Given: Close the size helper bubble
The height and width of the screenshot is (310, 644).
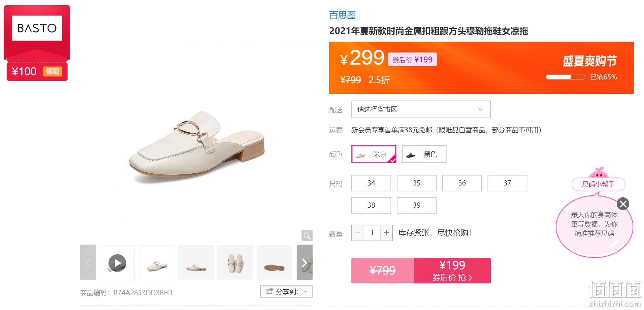Looking at the screenshot, I should 623,204.
